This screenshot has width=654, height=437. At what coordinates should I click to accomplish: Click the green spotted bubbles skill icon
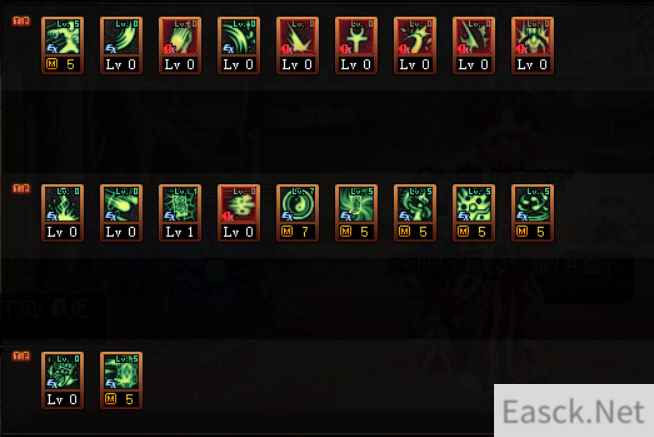(474, 213)
